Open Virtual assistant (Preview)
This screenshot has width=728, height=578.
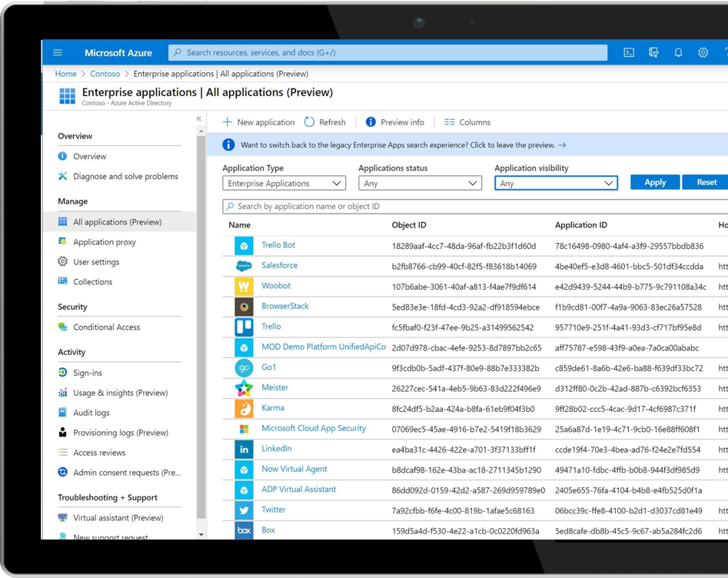coord(118,518)
